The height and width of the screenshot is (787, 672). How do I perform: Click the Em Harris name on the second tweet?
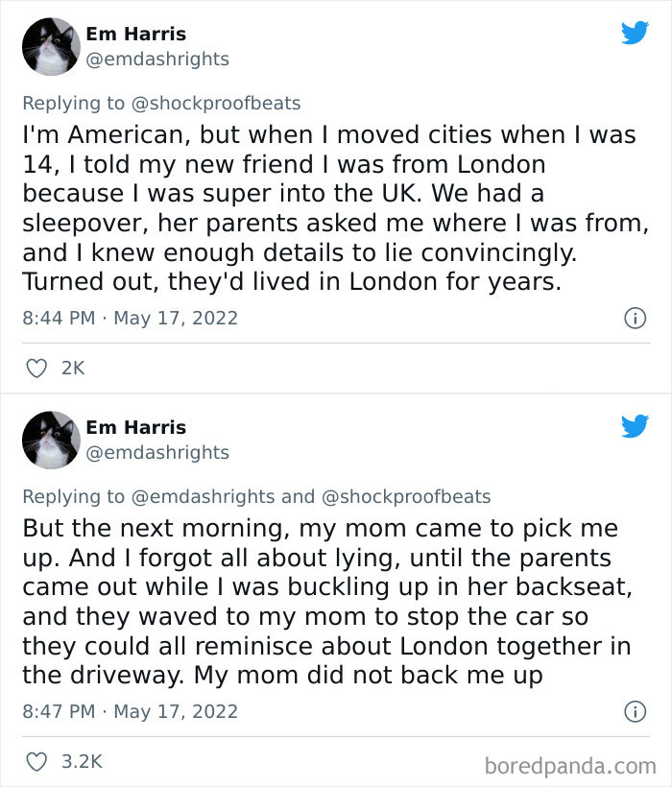[x=135, y=428]
